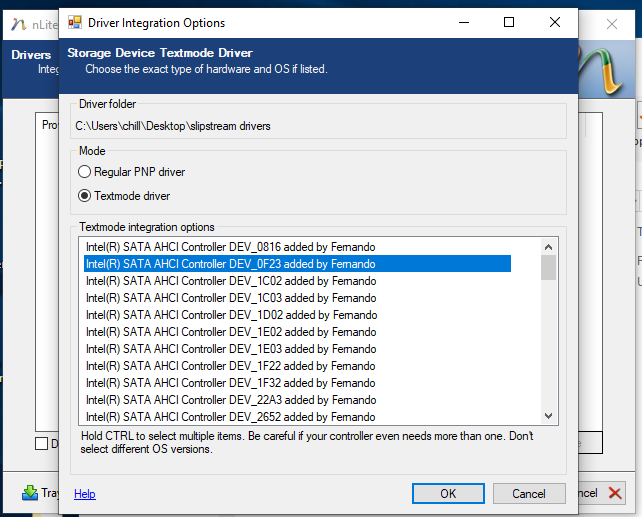The image size is (642, 517).
Task: Close the Driver Integration Options dialog
Action: click(x=555, y=23)
